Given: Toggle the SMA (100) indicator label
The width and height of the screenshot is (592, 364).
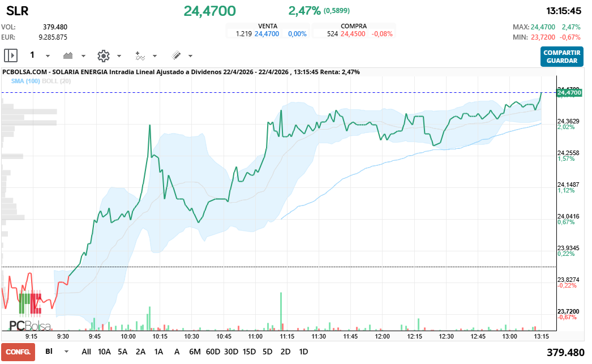Looking at the screenshot, I should pos(25,81).
